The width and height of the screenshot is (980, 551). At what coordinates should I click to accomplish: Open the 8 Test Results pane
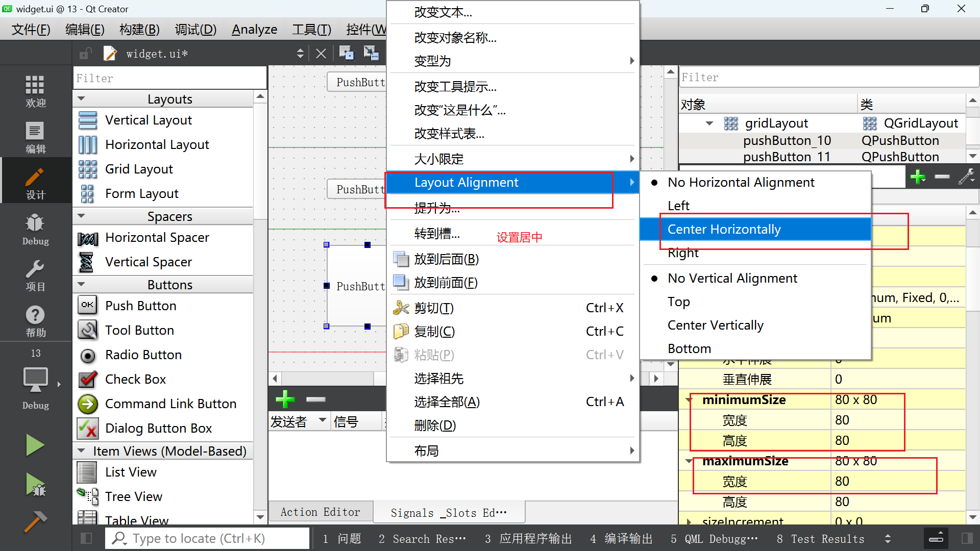coord(821,539)
